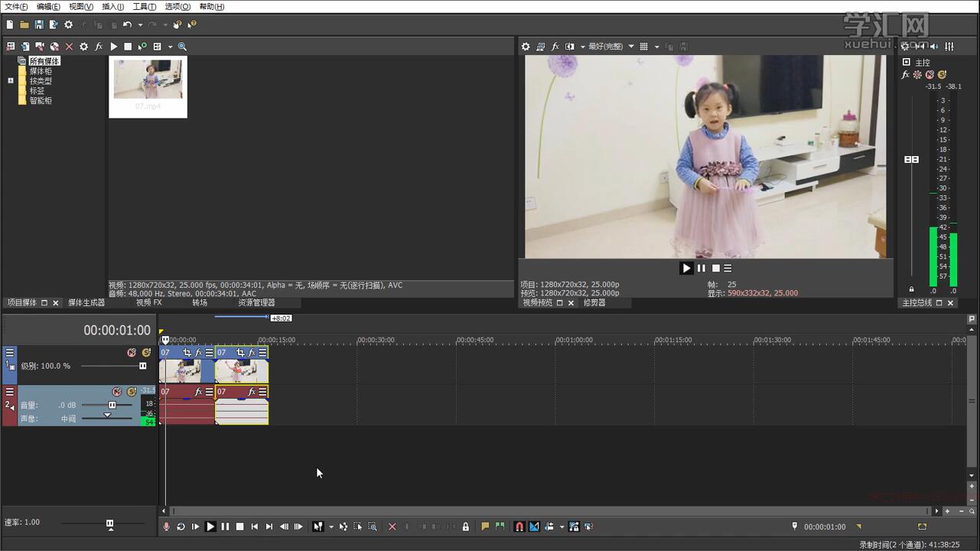Open the 文件(F) menu
This screenshot has width=980, height=551.
[16, 7]
